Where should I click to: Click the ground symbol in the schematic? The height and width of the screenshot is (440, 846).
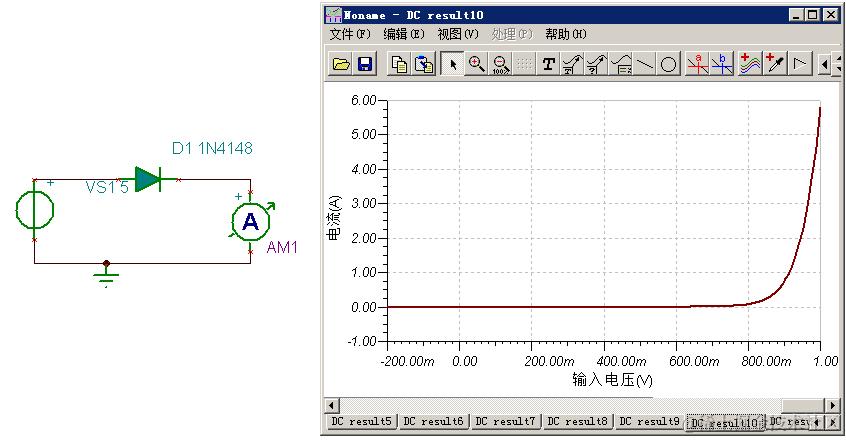coord(106,276)
